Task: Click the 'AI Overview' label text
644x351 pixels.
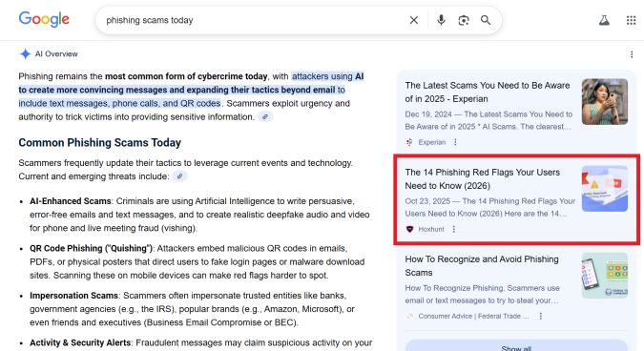Action: coord(56,53)
